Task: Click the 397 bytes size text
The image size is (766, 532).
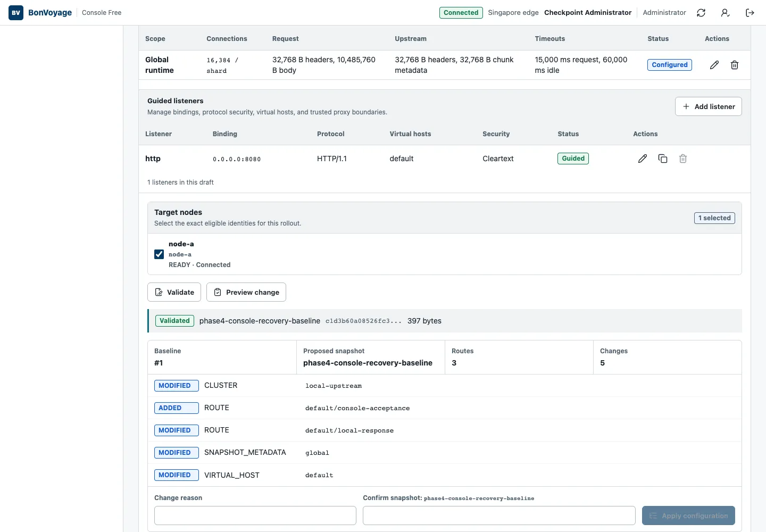Action: (x=424, y=321)
